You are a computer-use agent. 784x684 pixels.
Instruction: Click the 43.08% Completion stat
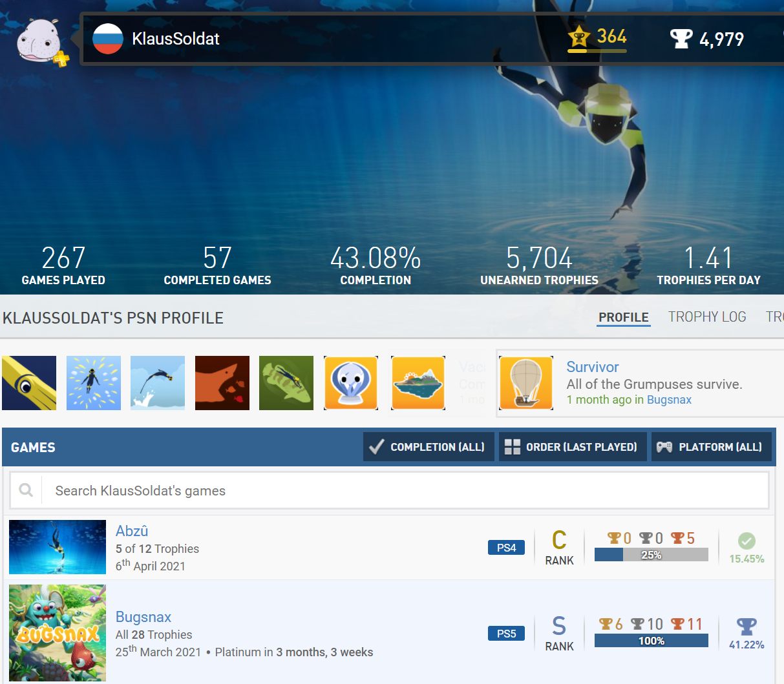coord(376,265)
